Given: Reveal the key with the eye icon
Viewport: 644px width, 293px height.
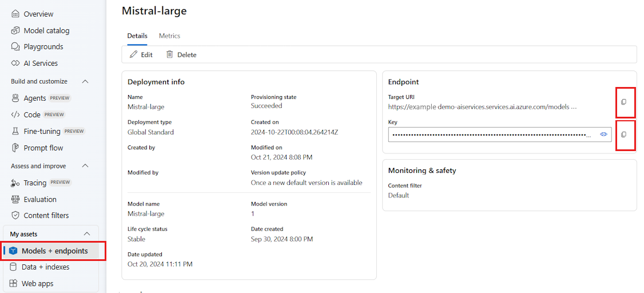Looking at the screenshot, I should point(604,134).
